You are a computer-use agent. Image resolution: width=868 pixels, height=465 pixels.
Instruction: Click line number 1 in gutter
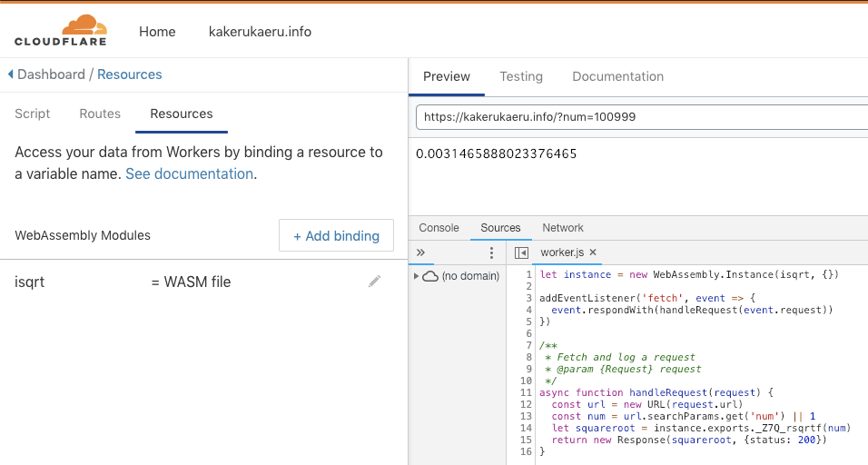click(x=528, y=274)
